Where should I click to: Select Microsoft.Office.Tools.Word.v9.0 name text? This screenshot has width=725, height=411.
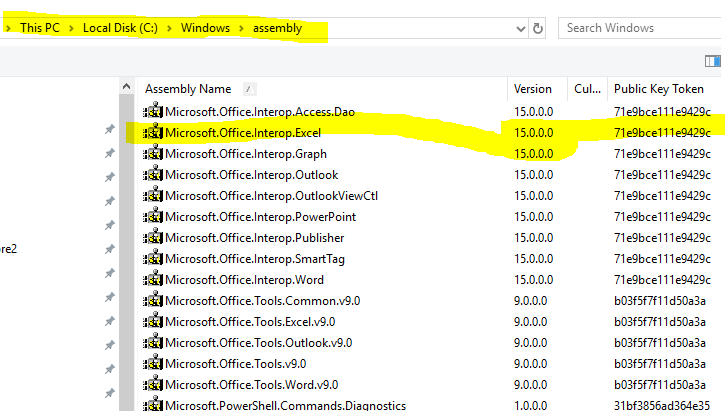(252, 385)
